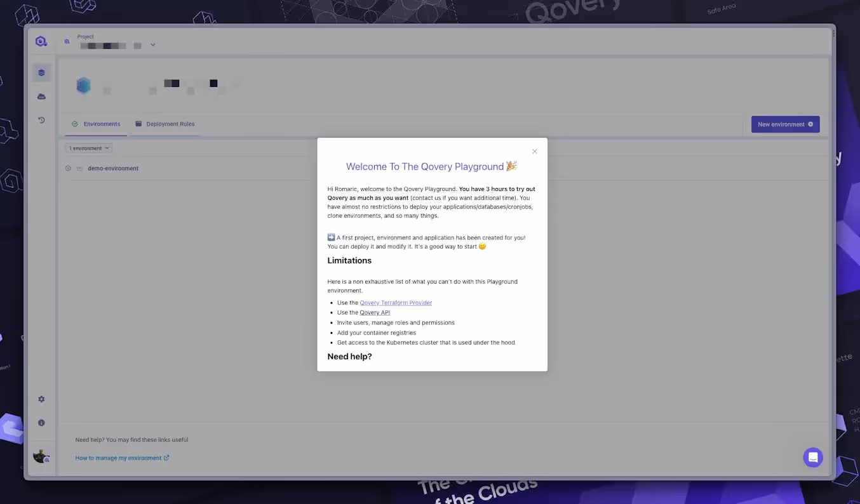Open the Clusters cloud icon in sidebar

click(x=41, y=96)
